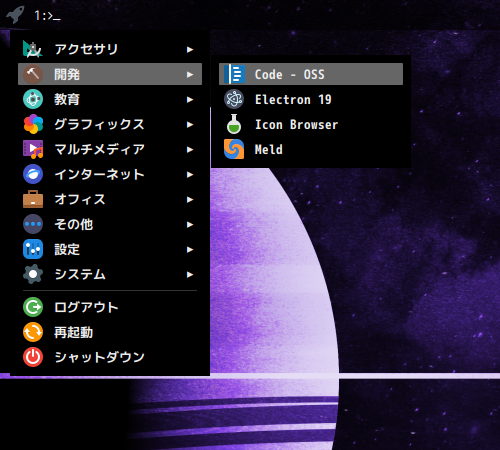Click the orange 再起動 icon
Screen dimensions: 500x450
tap(33, 332)
